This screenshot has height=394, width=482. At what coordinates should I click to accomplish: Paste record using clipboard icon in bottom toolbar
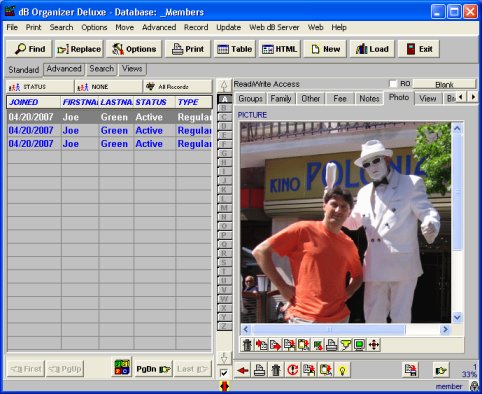[326, 370]
